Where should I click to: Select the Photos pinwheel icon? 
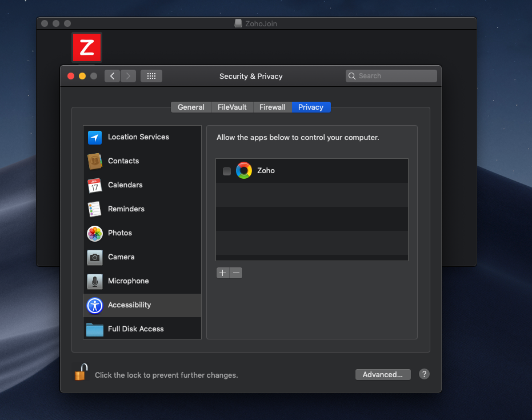(94, 233)
